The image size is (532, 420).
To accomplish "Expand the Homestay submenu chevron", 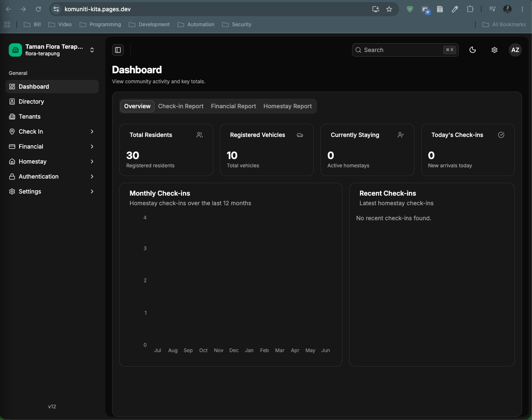I will (x=92, y=162).
